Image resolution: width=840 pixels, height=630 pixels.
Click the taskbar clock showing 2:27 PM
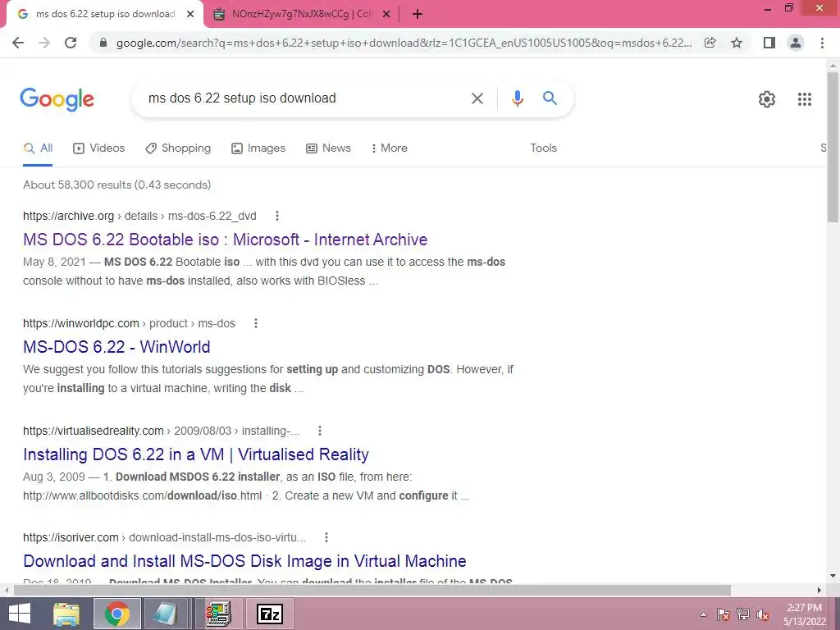[x=804, y=614]
